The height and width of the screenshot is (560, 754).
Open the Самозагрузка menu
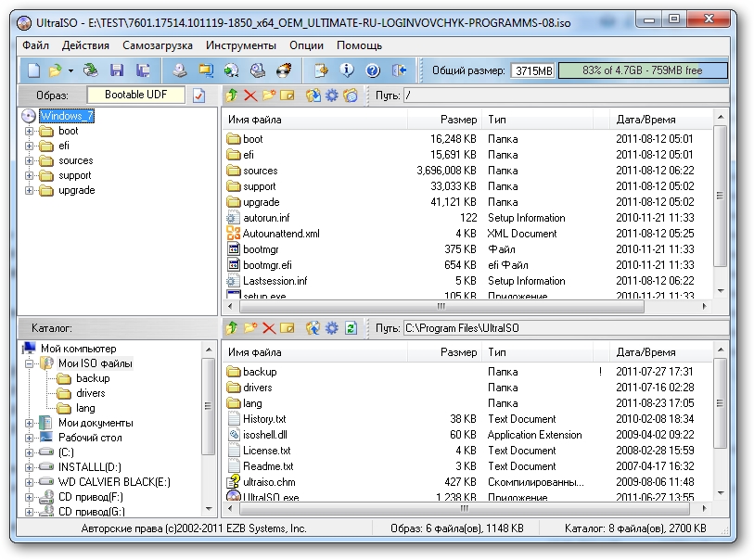click(x=157, y=45)
